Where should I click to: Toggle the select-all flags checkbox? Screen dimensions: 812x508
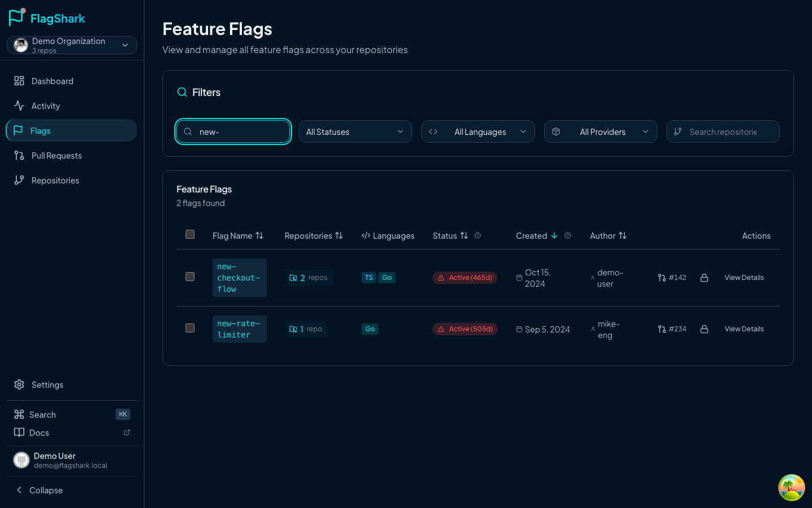(190, 234)
